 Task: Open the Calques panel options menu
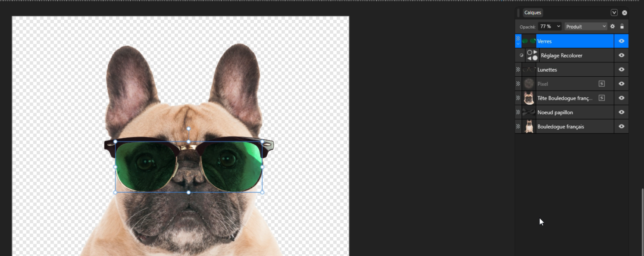tap(614, 13)
